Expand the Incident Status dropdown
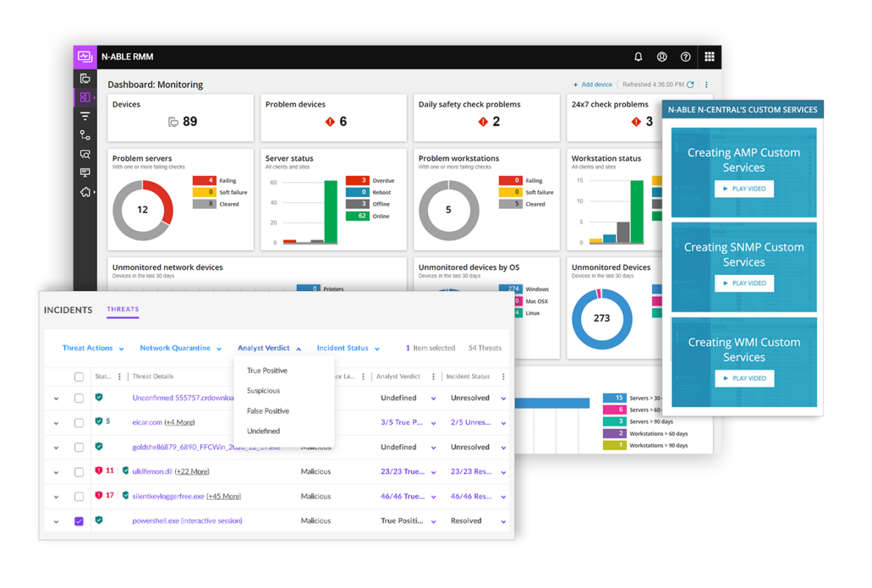872x588 pixels. click(x=348, y=348)
